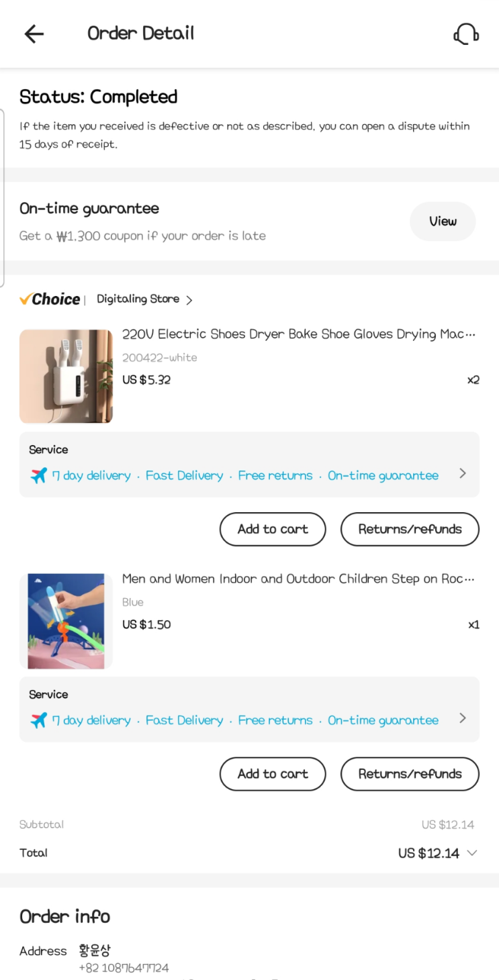
Task: Tap airplane icon in rocket toy service row
Action: point(39,720)
